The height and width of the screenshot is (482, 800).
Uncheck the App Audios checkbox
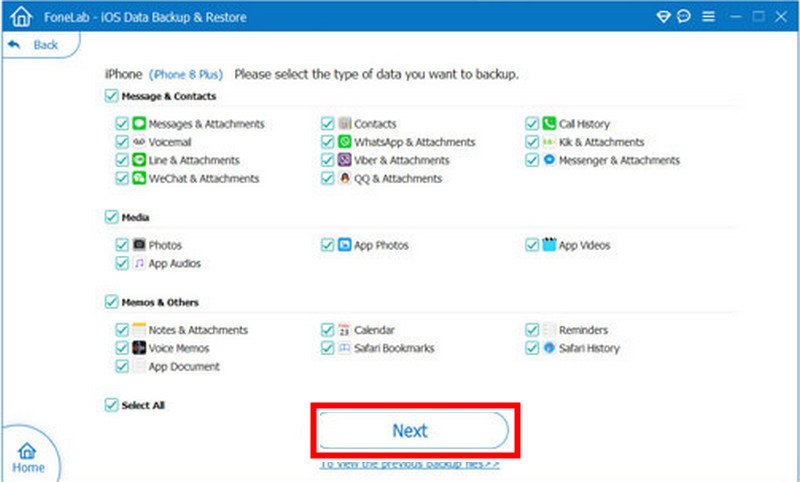point(122,263)
